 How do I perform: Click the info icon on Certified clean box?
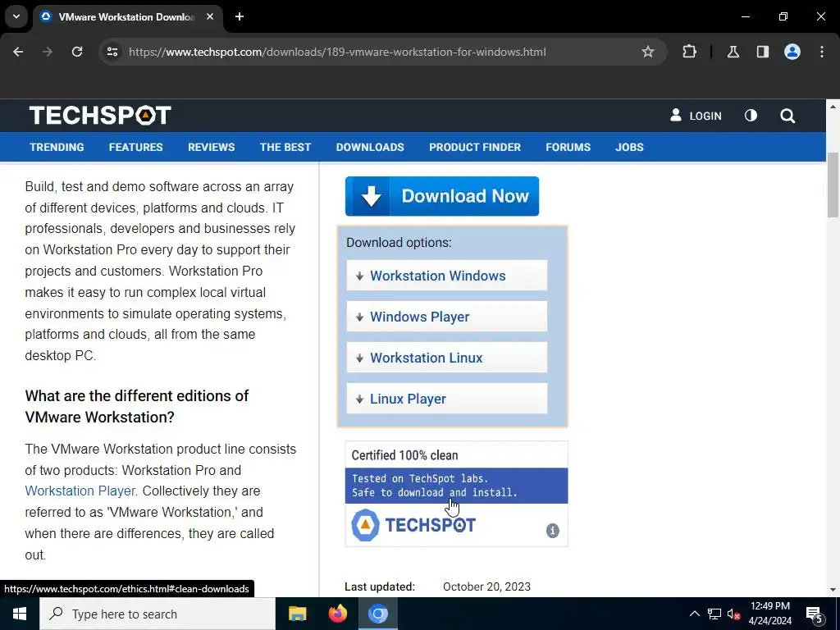click(552, 531)
